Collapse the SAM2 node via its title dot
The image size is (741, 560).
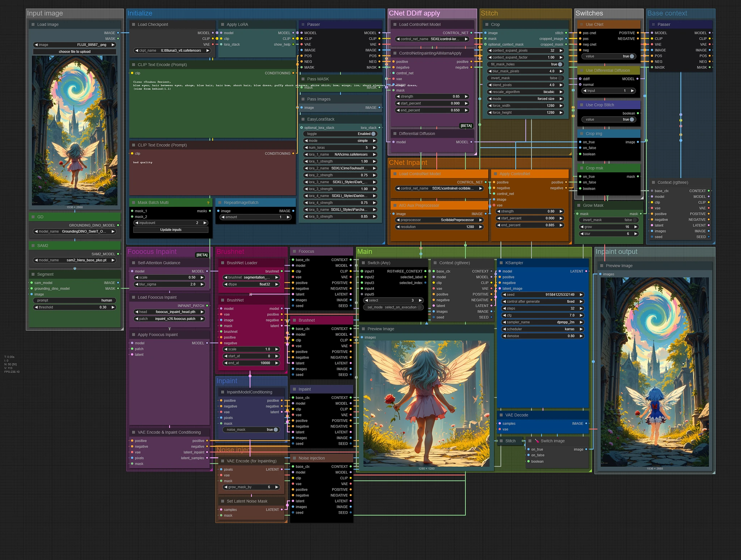tap(33, 246)
